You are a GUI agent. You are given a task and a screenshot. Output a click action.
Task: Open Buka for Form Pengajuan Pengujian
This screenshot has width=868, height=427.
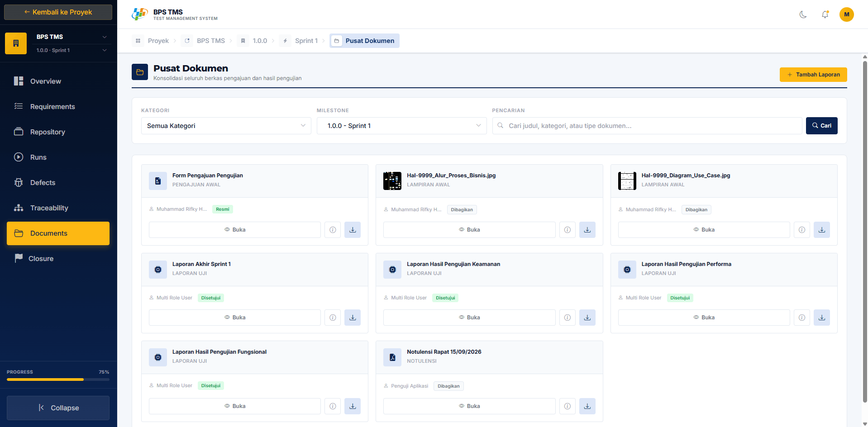[x=234, y=230]
